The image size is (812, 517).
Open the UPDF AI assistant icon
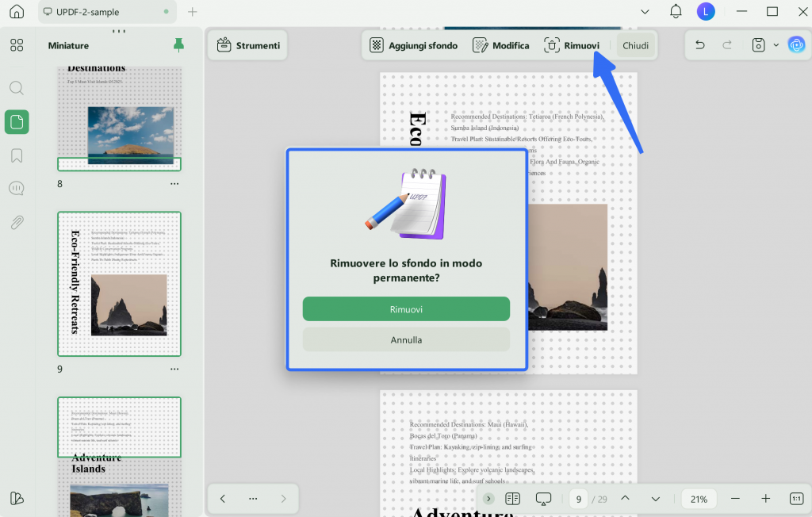coord(796,45)
